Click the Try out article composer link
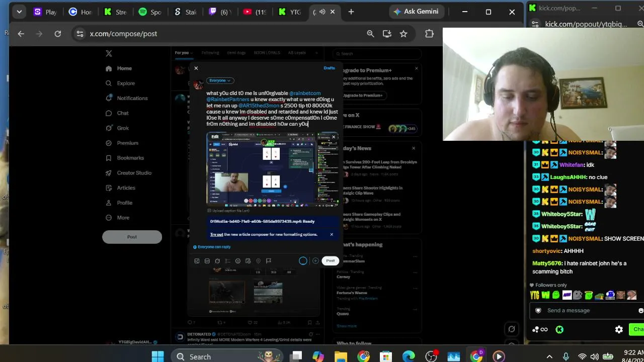This screenshot has height=362, width=644. 216,234
